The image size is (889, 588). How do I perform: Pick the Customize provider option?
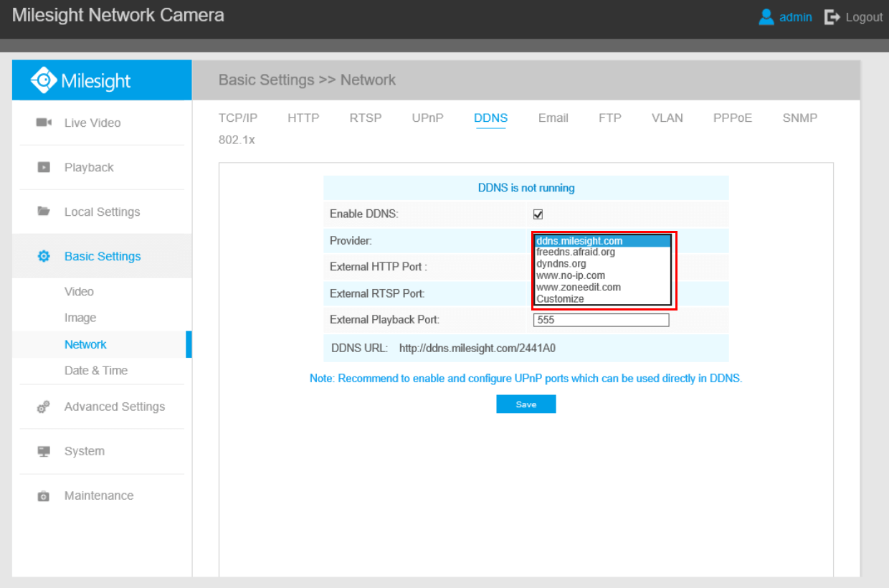pos(560,299)
